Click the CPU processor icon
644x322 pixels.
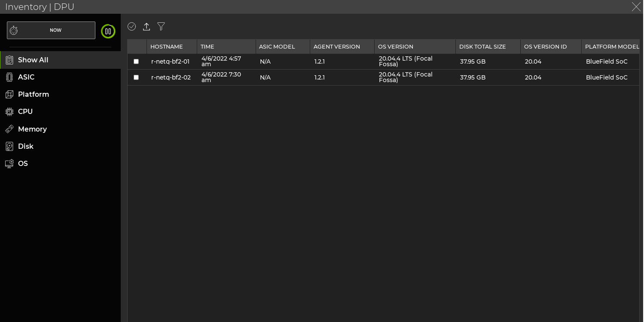pos(9,112)
